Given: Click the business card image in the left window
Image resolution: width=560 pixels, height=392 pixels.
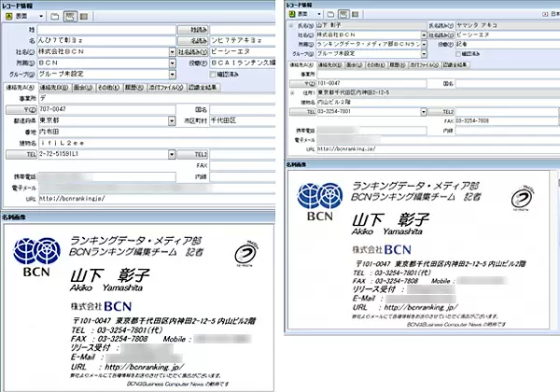Looking at the screenshot, I should tap(138, 307).
